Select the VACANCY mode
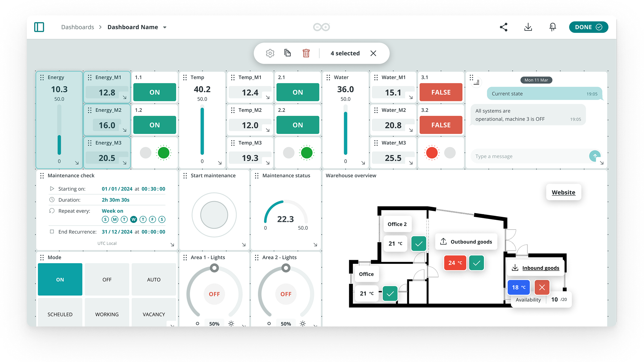 154,312
